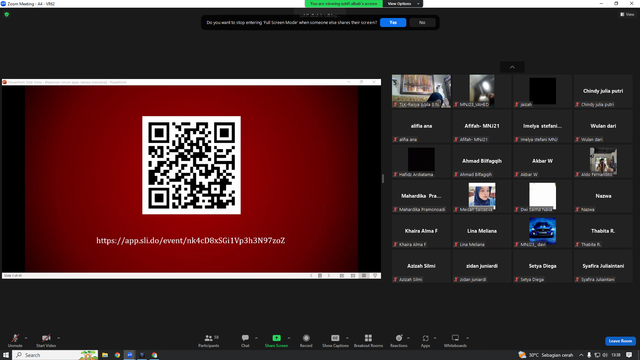Select alifia ana participant tile
The height and width of the screenshot is (360, 640).
[421, 126]
